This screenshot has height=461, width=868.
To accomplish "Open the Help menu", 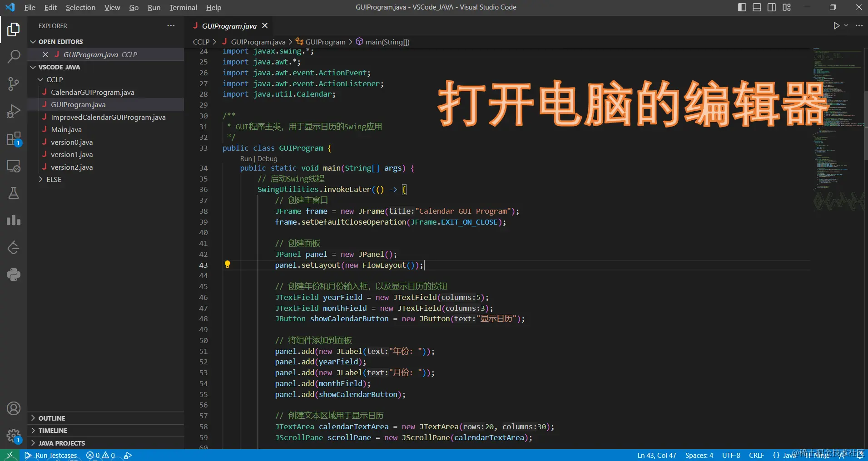I will tap(213, 7).
